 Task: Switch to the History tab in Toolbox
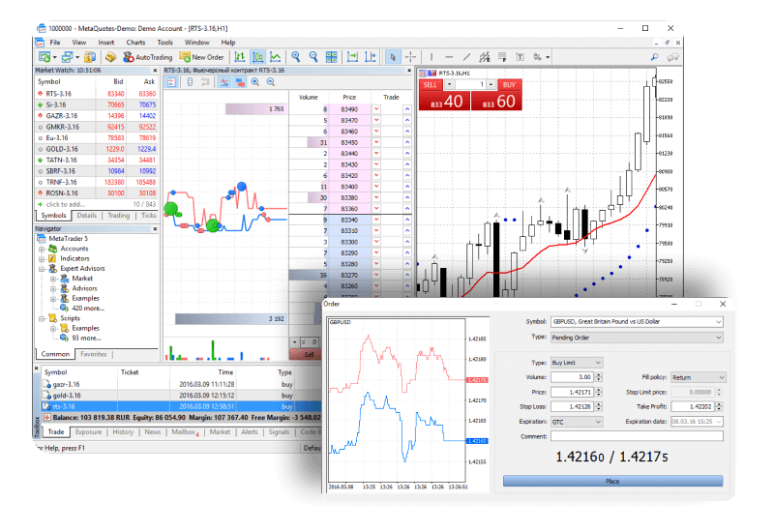tap(123, 431)
